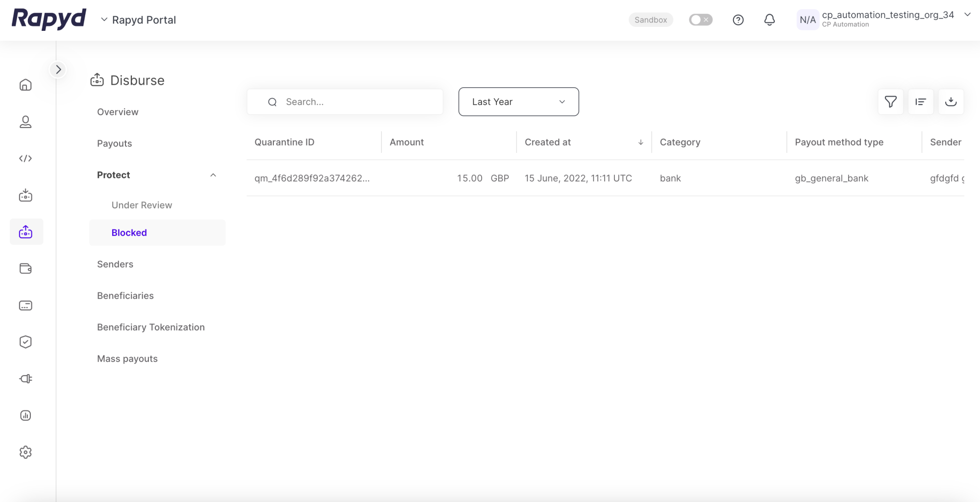The image size is (980, 502).
Task: Go to Under Review page
Action: tap(142, 205)
